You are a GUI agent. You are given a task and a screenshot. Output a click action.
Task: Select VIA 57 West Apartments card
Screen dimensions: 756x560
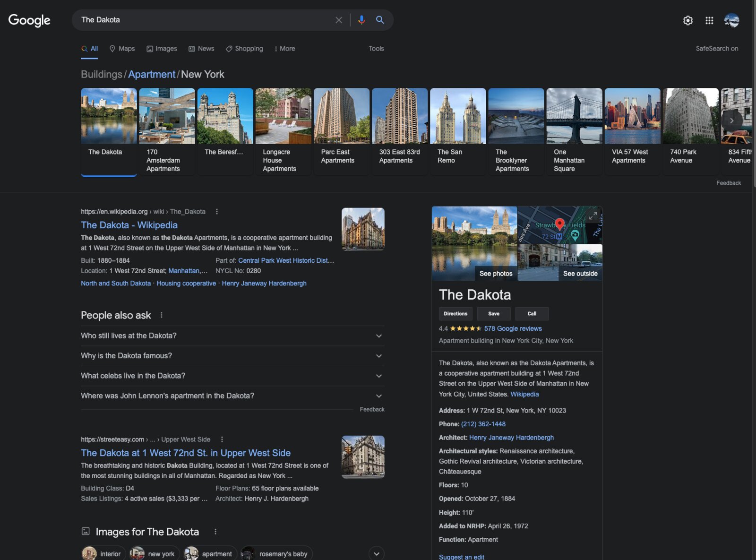tap(633, 132)
